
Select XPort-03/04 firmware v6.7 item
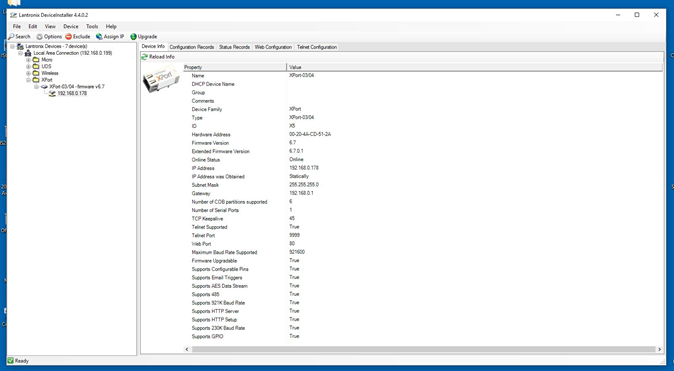click(x=77, y=86)
